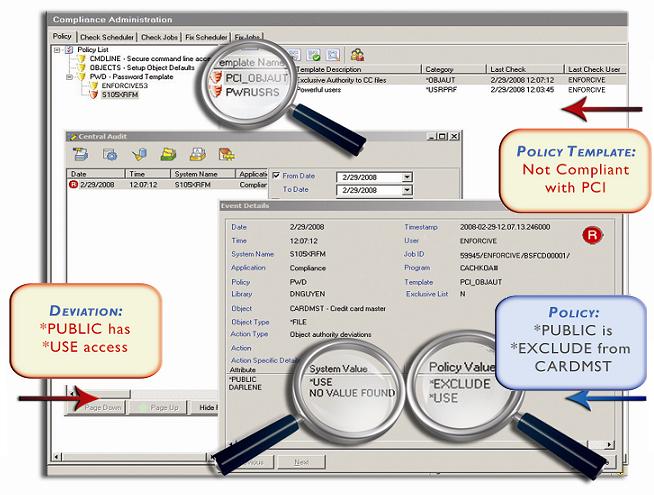Click the print icon in Central Audit toolbar
The width and height of the screenshot is (654, 495).
point(198,153)
